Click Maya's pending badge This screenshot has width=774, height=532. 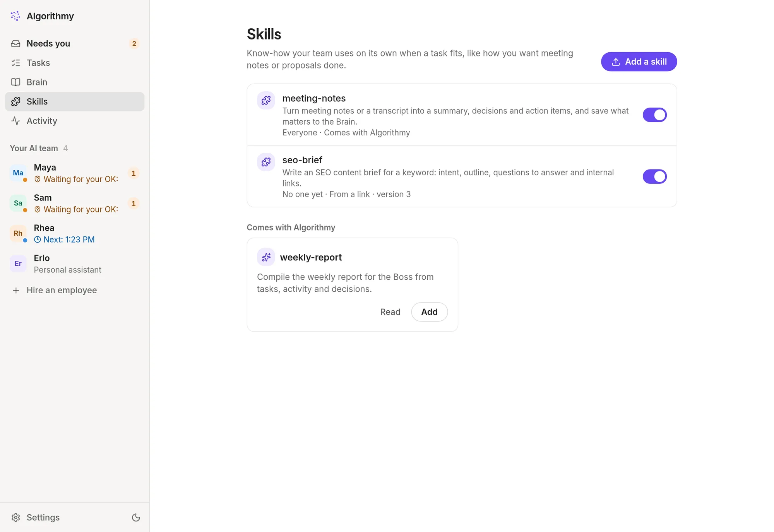[x=134, y=173]
